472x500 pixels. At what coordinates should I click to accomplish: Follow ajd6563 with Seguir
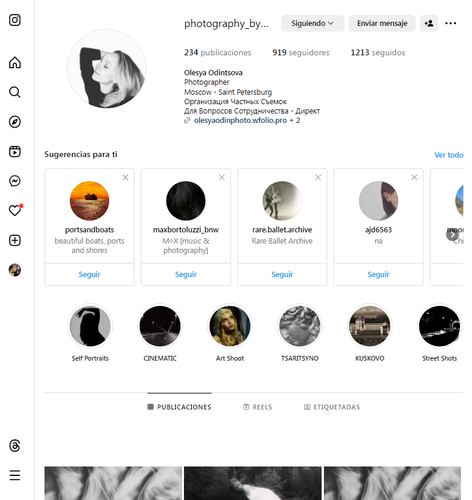[x=378, y=274]
